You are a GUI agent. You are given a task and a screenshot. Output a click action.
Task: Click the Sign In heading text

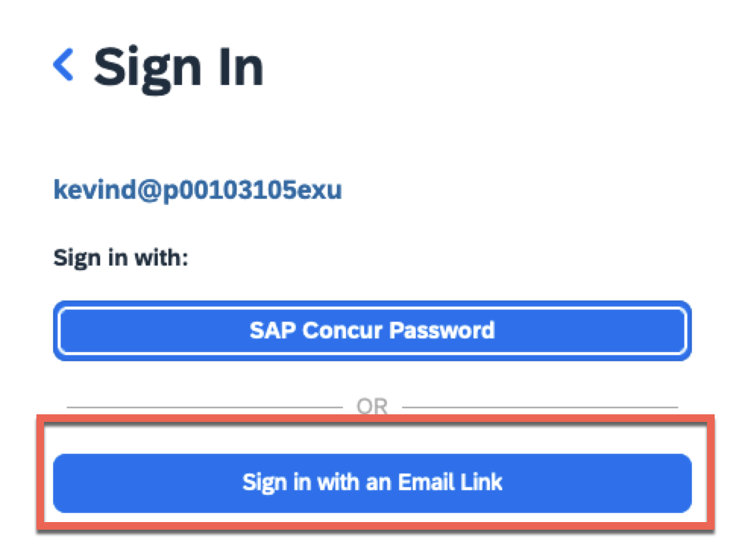coord(178,67)
